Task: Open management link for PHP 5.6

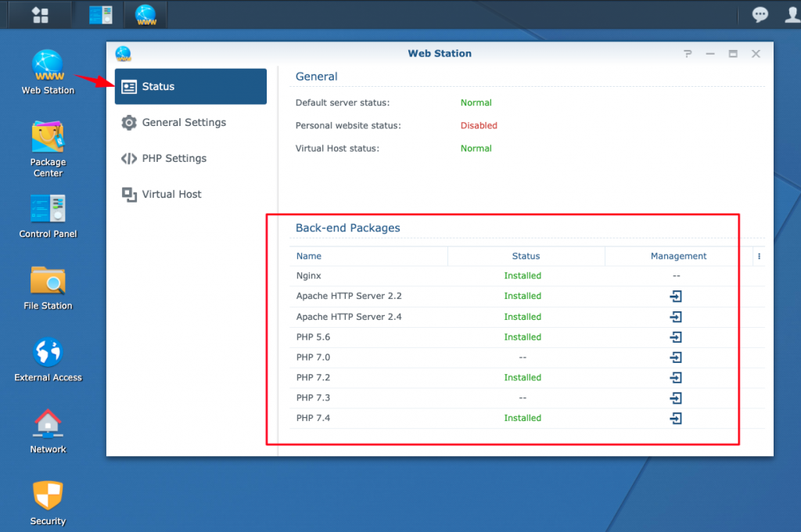Action: point(676,337)
